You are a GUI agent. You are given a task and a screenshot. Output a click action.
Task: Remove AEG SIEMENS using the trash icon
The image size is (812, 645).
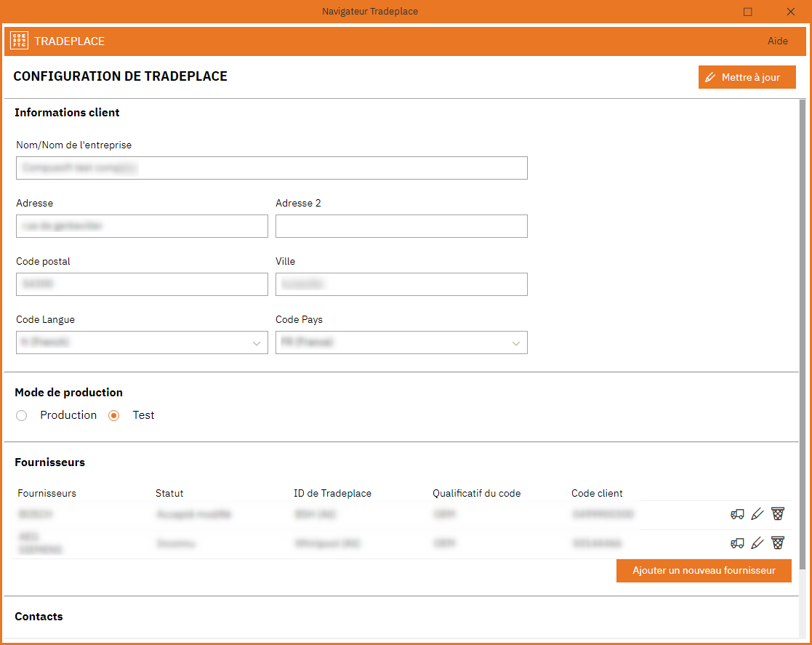coord(778,543)
